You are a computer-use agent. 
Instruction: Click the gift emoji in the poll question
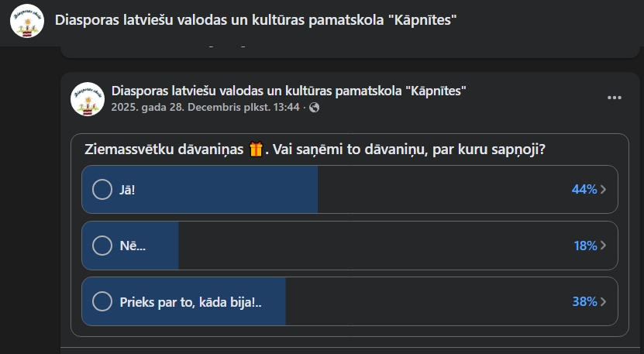click(257, 150)
